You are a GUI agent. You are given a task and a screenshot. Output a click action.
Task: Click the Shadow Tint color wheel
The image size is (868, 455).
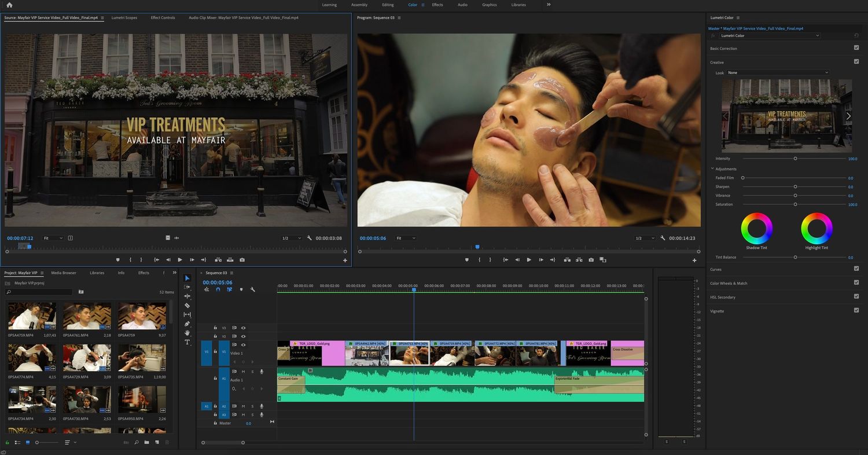756,229
